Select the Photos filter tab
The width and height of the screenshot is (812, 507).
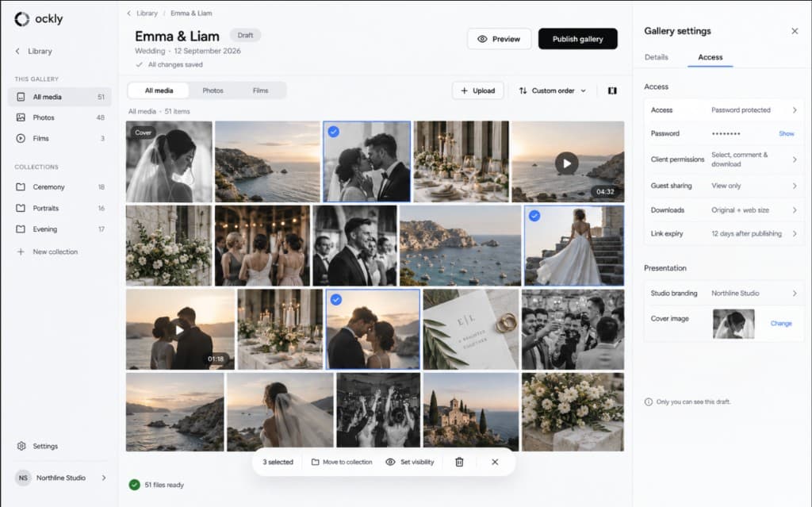(213, 90)
